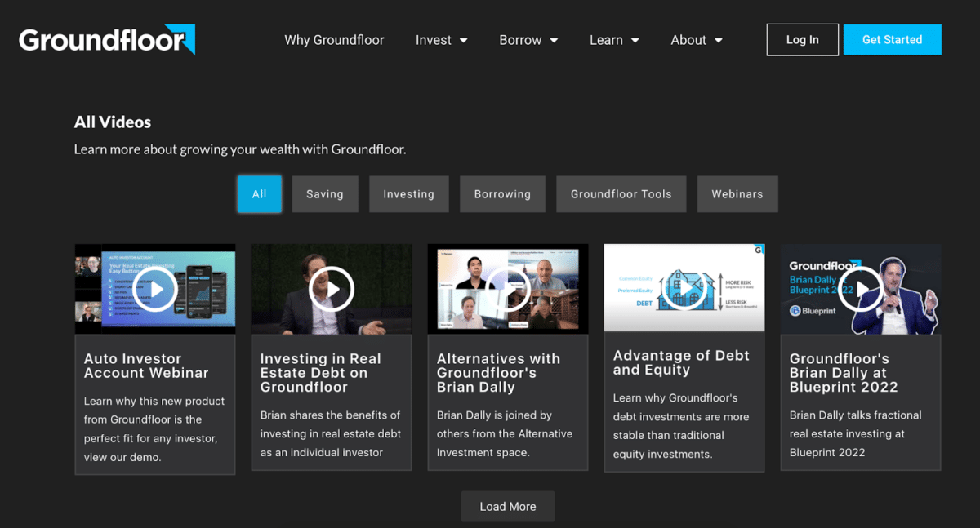Click 'Learn why this new product' description
This screenshot has width=980, height=528.
(x=154, y=429)
